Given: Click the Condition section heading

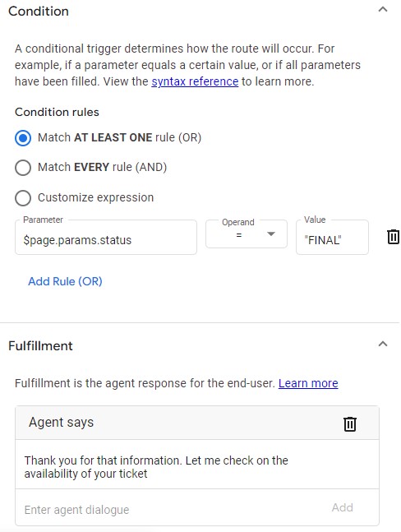Looking at the screenshot, I should 39,12.
